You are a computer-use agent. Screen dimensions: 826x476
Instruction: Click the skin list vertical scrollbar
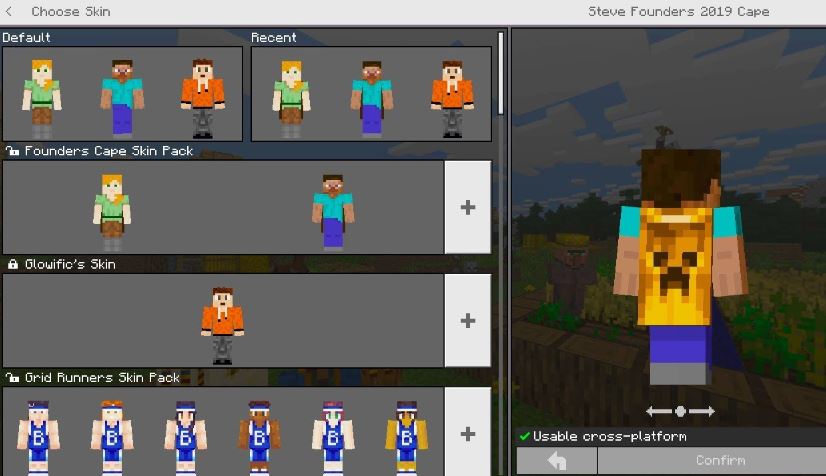500,73
